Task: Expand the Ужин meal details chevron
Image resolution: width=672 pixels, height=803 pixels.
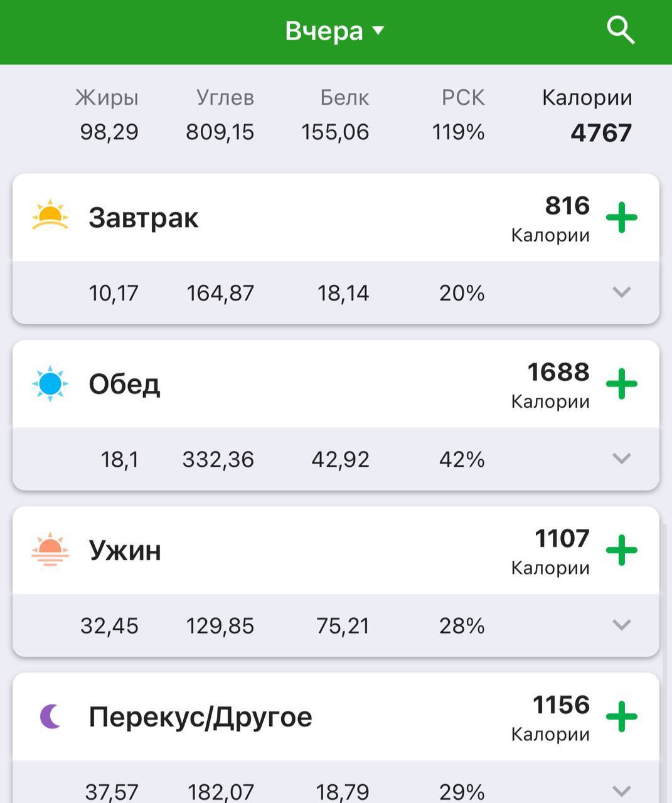Action: (x=621, y=625)
